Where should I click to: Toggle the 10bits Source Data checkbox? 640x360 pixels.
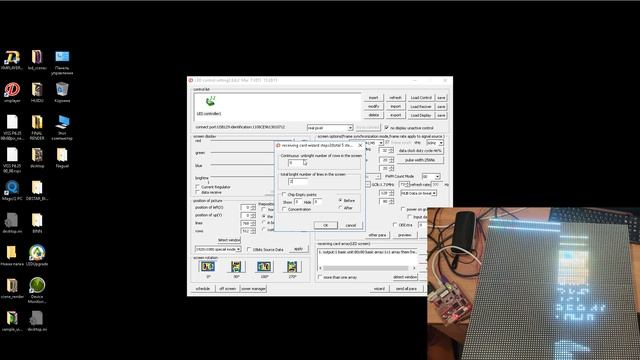(249, 249)
